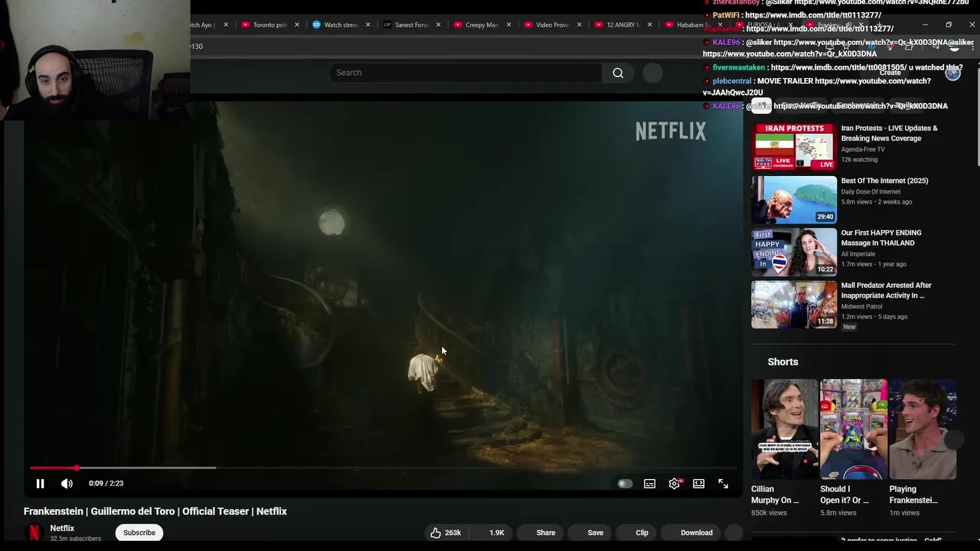Open PatWiFi's imdb chat link
The width and height of the screenshot is (980, 551).
pos(813,15)
